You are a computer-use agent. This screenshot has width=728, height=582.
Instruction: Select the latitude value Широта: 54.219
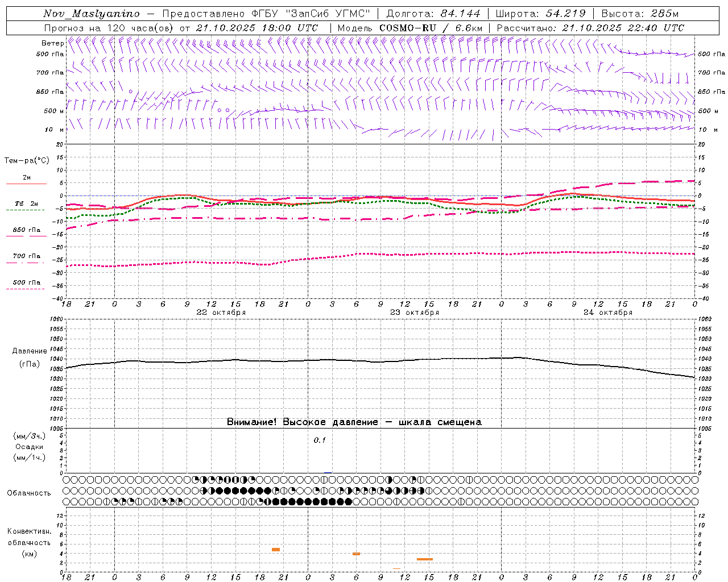tap(540, 14)
